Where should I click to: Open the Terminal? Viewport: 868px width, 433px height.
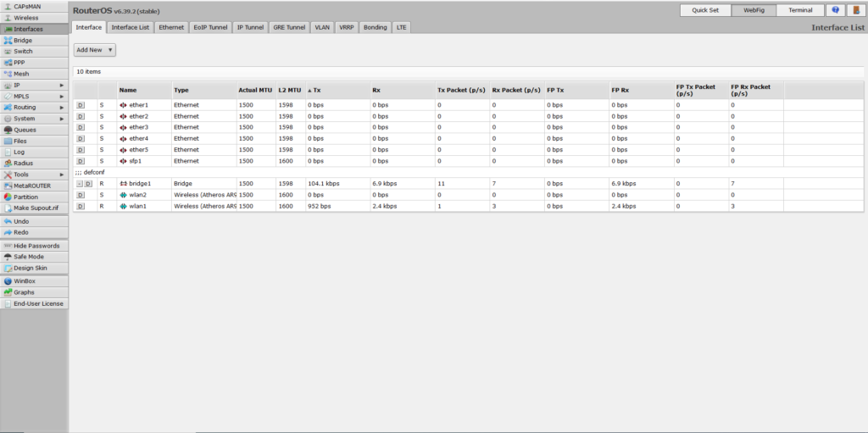point(800,10)
